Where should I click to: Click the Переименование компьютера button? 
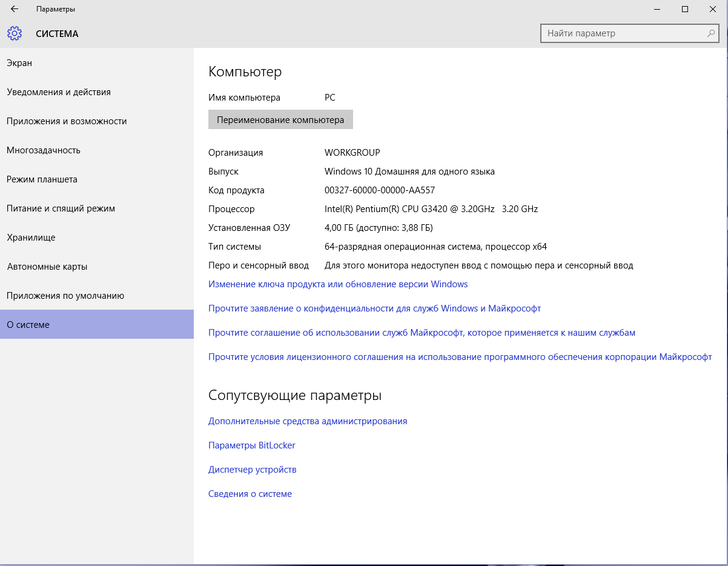click(x=280, y=119)
